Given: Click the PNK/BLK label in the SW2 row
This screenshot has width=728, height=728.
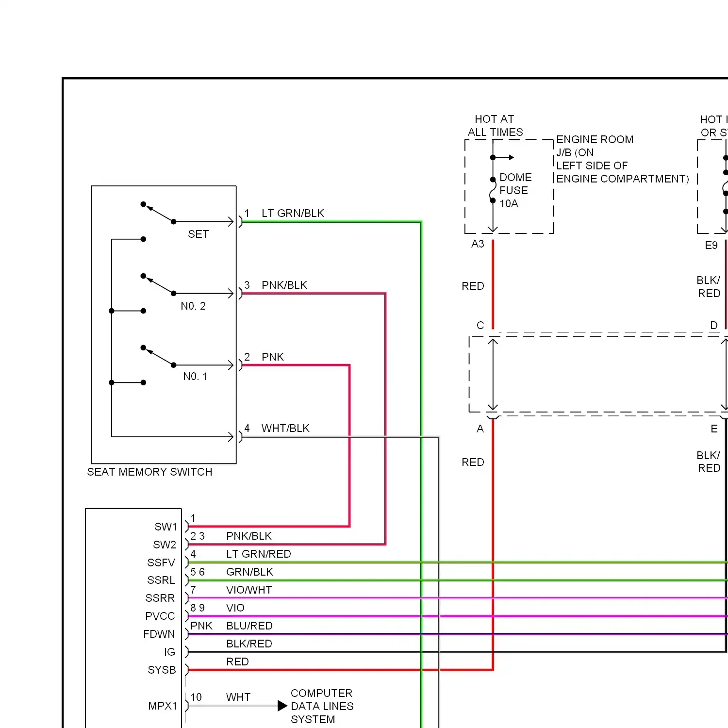Looking at the screenshot, I should [x=249, y=536].
